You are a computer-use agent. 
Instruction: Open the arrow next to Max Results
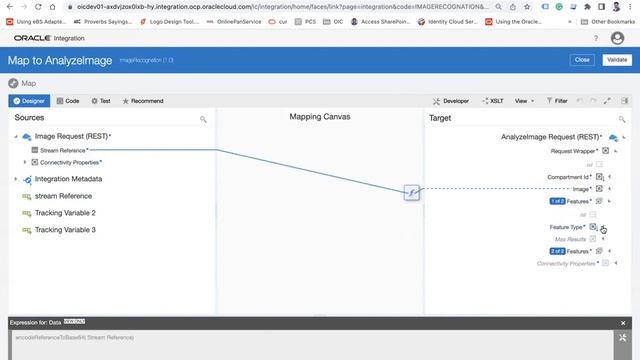point(603,239)
